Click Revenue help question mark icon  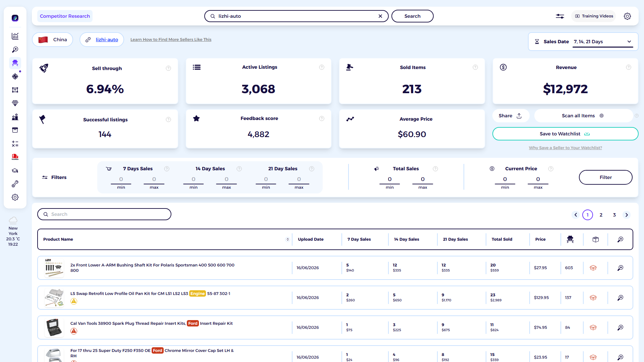coord(629,67)
